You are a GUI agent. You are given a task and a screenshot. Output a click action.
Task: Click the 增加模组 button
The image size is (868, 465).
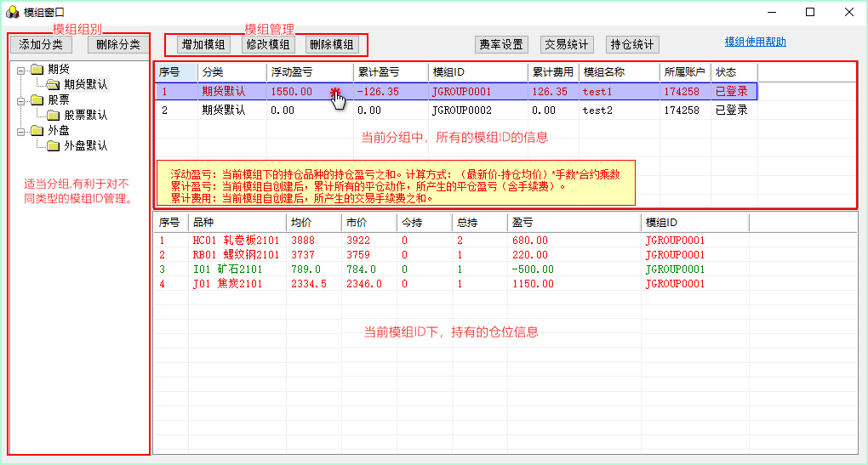click(203, 45)
